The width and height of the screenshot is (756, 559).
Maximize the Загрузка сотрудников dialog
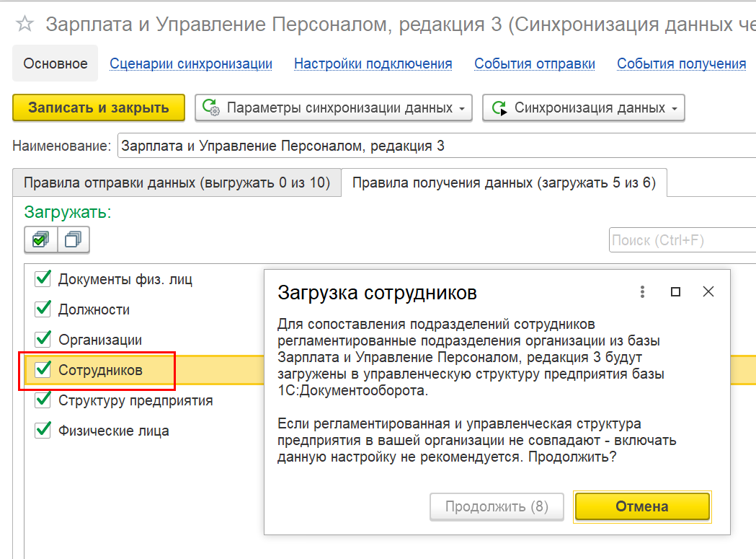tap(675, 291)
